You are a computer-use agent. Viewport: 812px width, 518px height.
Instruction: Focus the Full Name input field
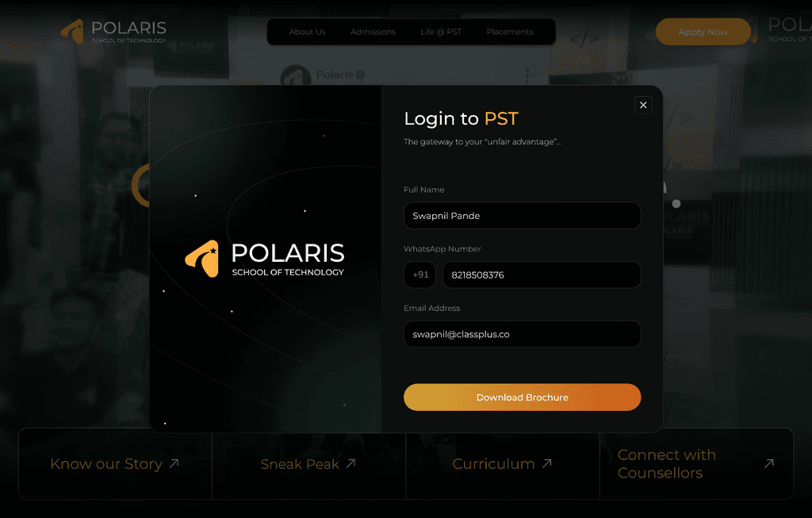522,216
